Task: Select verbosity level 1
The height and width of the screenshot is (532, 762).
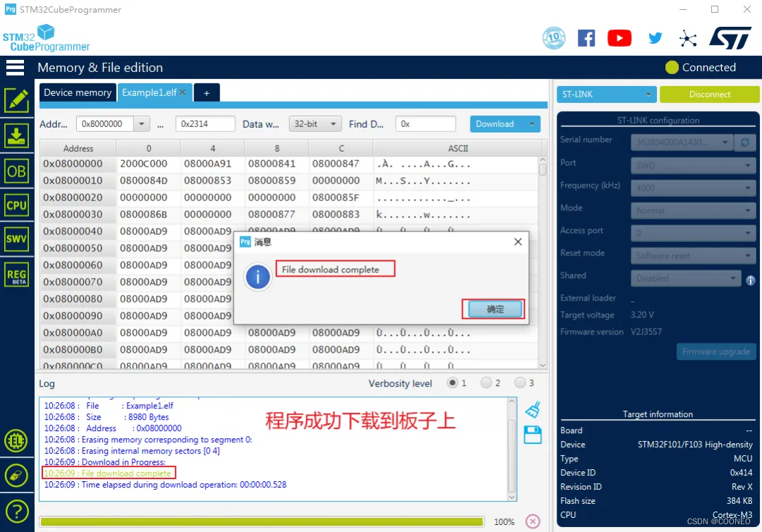Action: click(452, 383)
